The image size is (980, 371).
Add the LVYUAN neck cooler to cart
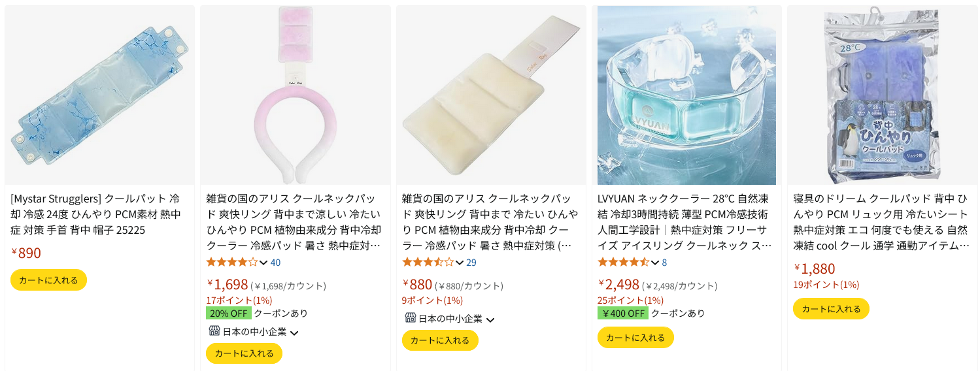pos(635,338)
